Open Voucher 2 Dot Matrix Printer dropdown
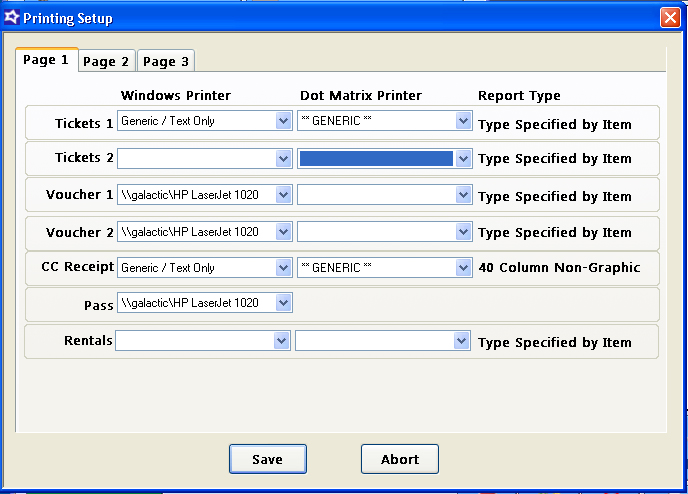This screenshot has width=688, height=494. (x=463, y=232)
